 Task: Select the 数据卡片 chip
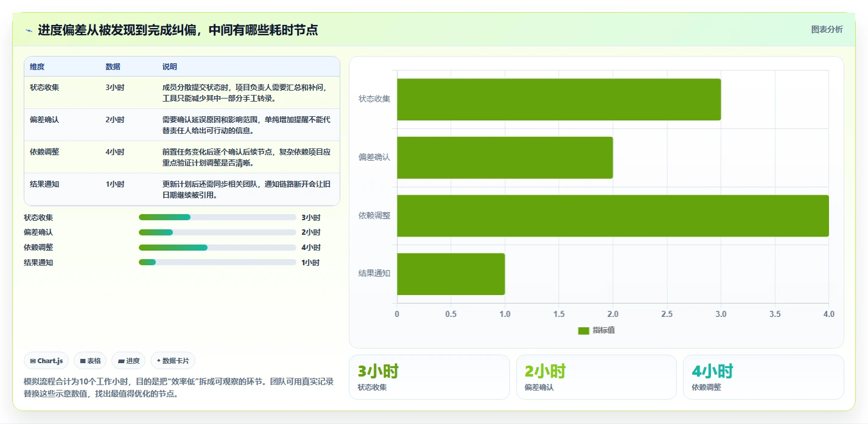(x=173, y=361)
